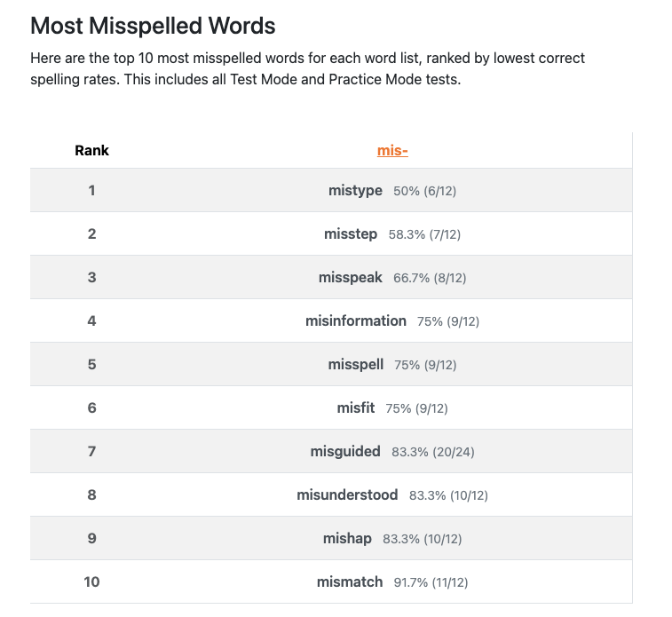Select the word "misspell"
Viewport: 672px width, 617px height.
[355, 364]
